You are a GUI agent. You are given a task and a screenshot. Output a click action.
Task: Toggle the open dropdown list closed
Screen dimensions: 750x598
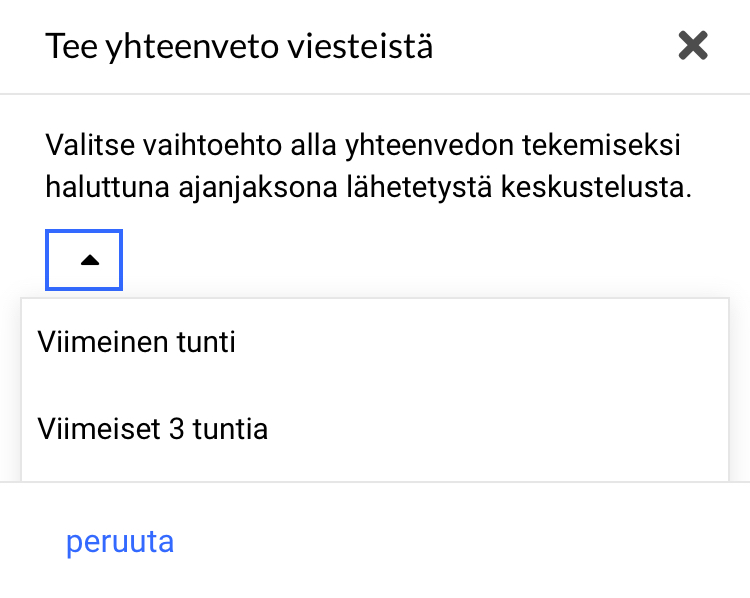point(84,260)
